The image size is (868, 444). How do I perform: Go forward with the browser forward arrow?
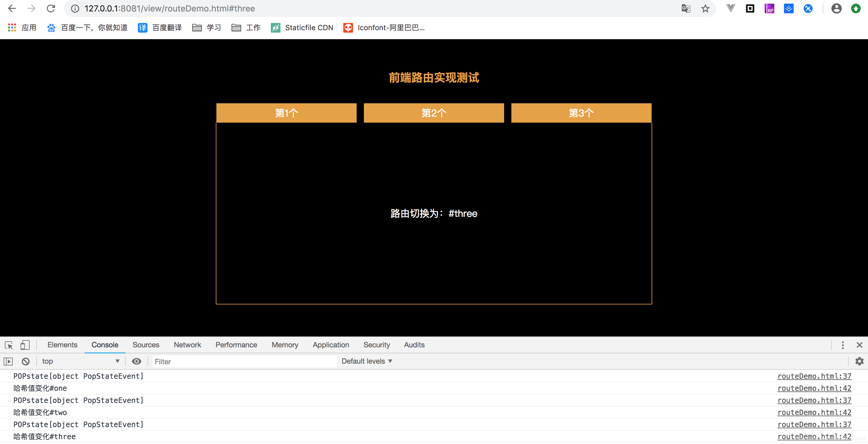[x=31, y=8]
